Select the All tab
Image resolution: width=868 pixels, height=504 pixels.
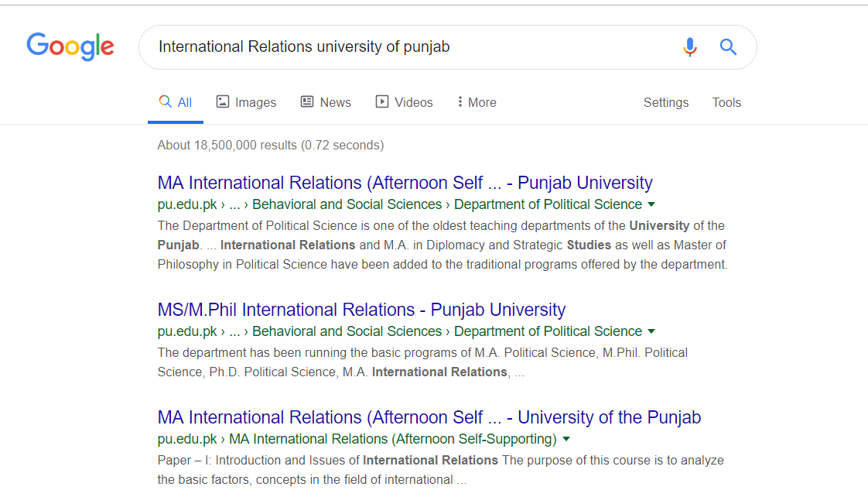tap(176, 102)
